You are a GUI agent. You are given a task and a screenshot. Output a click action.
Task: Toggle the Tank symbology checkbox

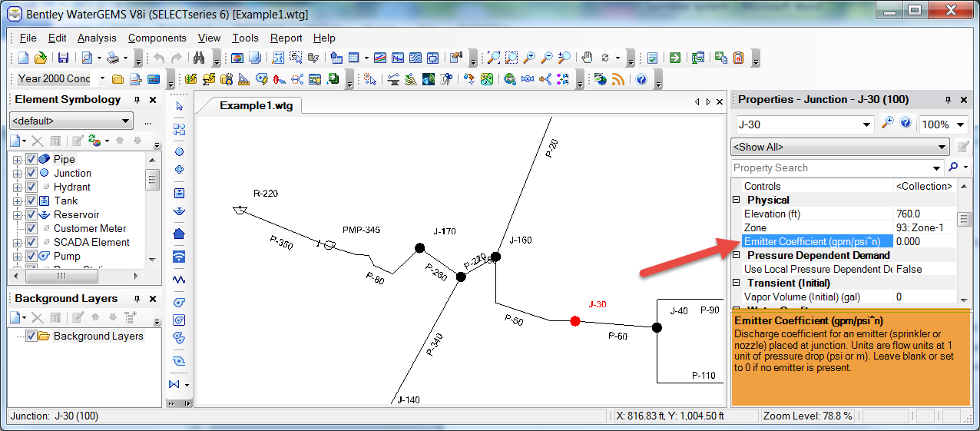pos(31,201)
